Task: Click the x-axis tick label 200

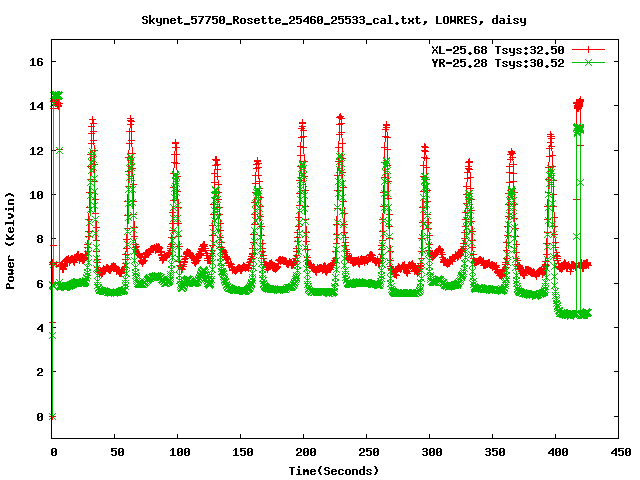Action: [306, 452]
